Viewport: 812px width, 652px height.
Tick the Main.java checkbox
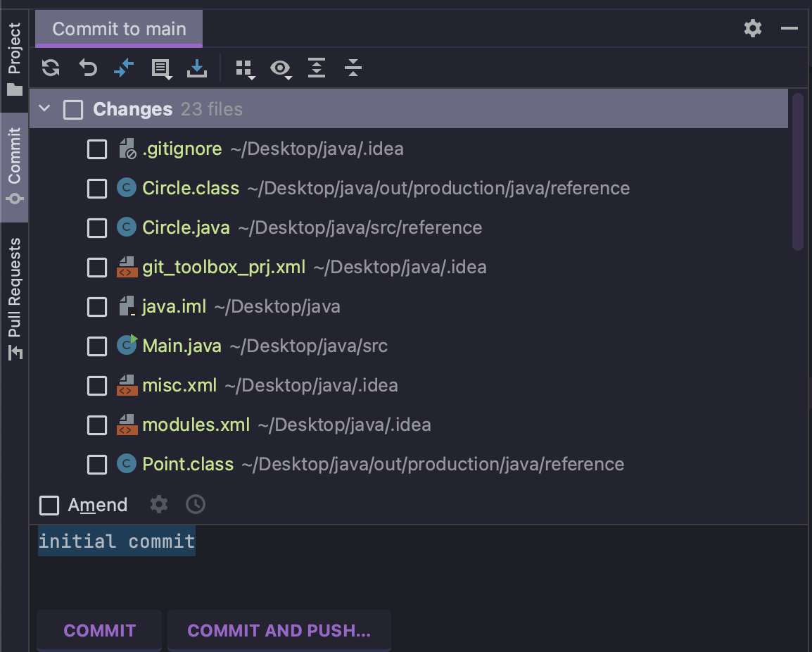click(x=97, y=346)
